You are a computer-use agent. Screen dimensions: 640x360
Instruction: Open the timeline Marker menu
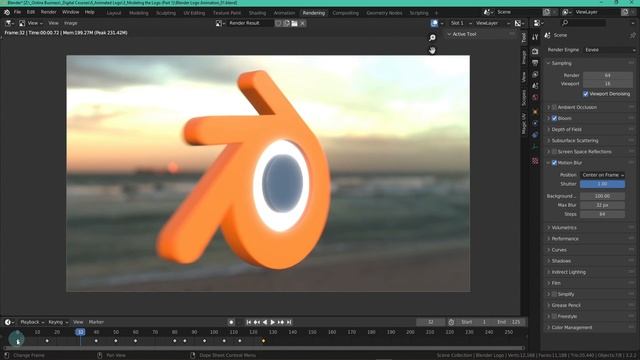pos(96,322)
